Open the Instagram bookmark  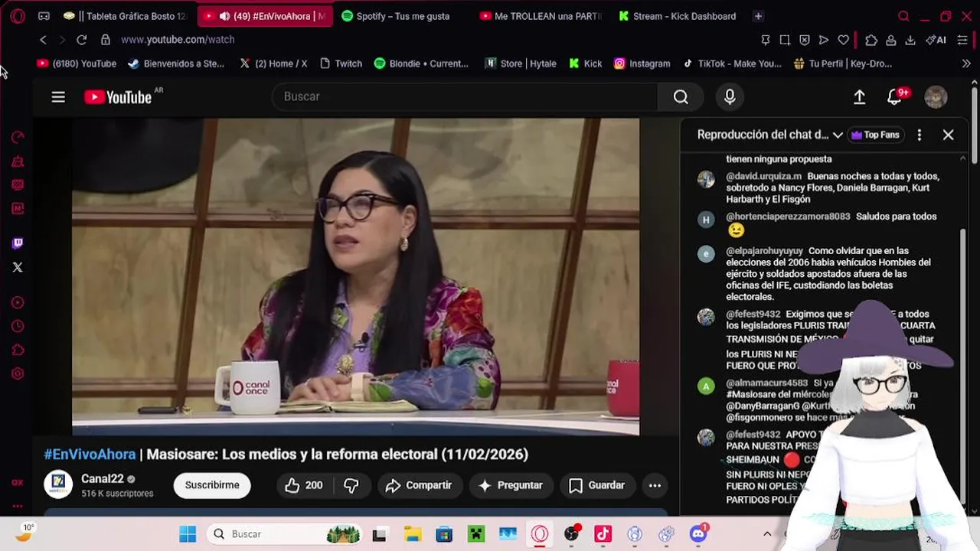642,64
